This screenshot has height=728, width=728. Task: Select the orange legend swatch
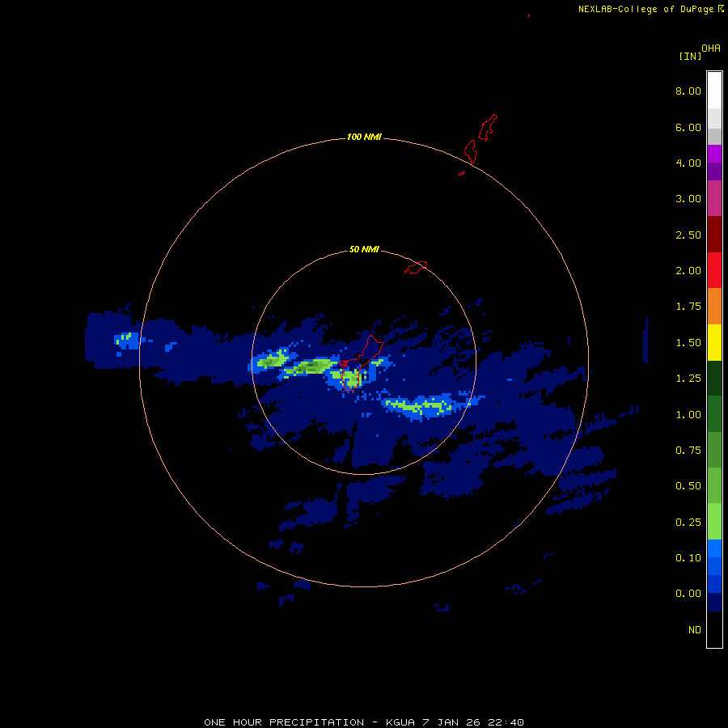coord(714,307)
